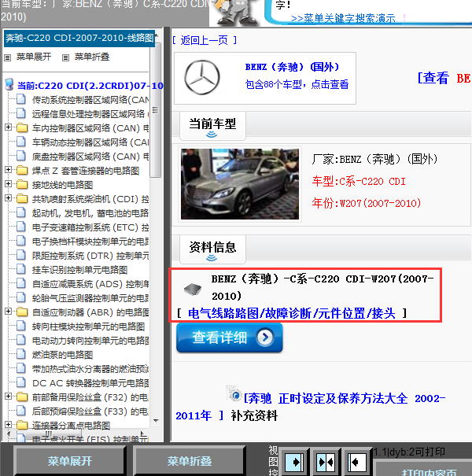Expand the 连接器分离点电路图 node
Viewport: 472px width, 476px height.
(x=9, y=425)
